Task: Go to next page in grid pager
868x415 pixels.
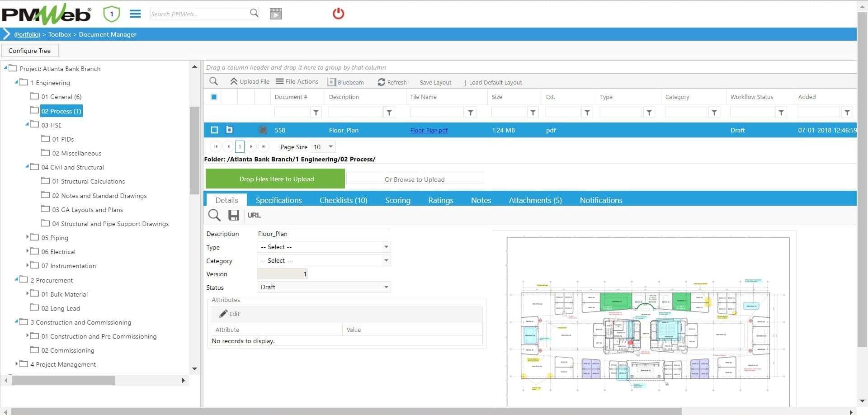Action: pyautogui.click(x=251, y=146)
